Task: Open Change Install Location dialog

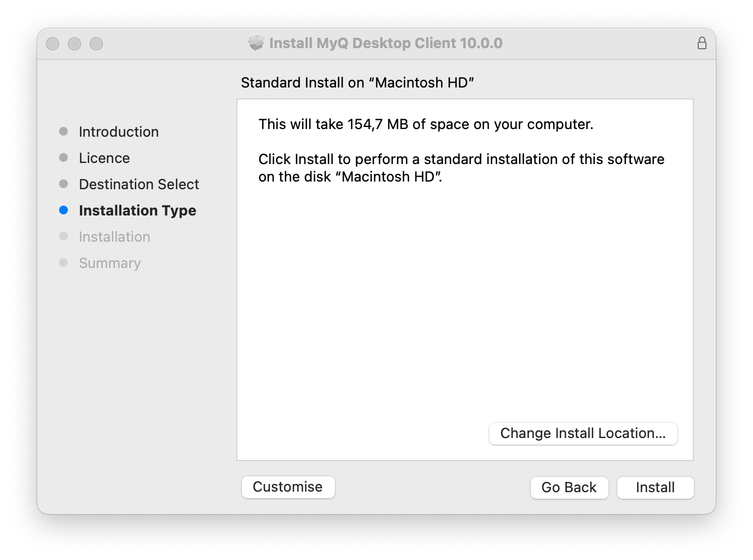Action: click(582, 433)
